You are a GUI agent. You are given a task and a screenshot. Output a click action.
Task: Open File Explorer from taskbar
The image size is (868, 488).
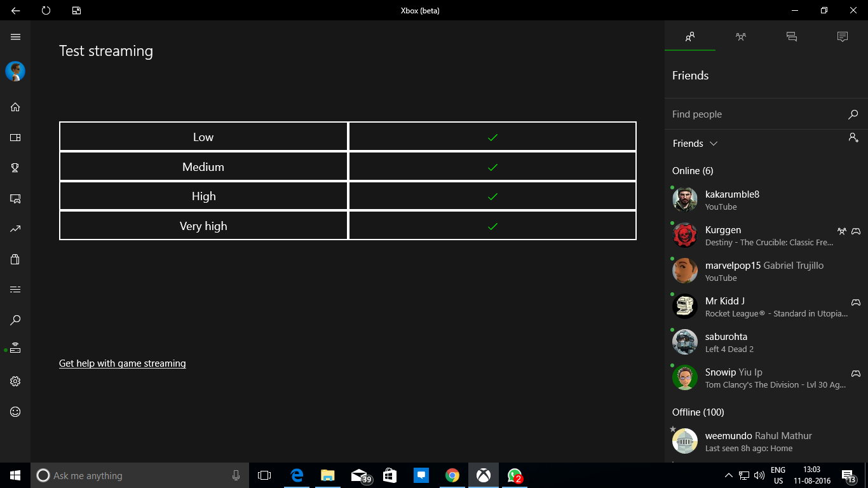pyautogui.click(x=328, y=475)
